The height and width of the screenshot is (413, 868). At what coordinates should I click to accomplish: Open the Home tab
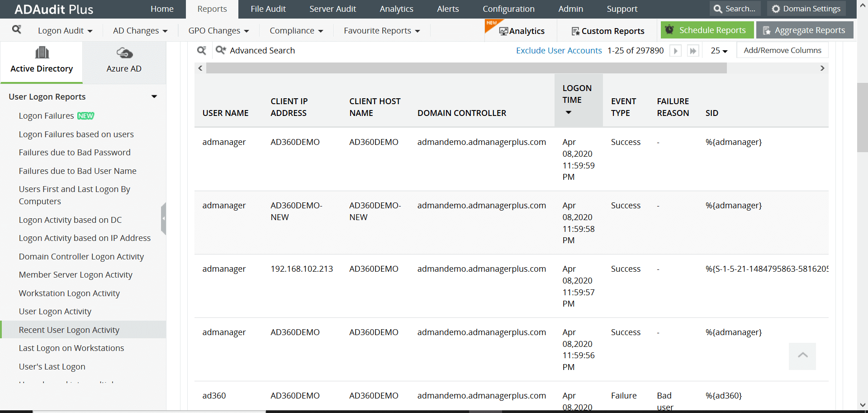(x=162, y=9)
